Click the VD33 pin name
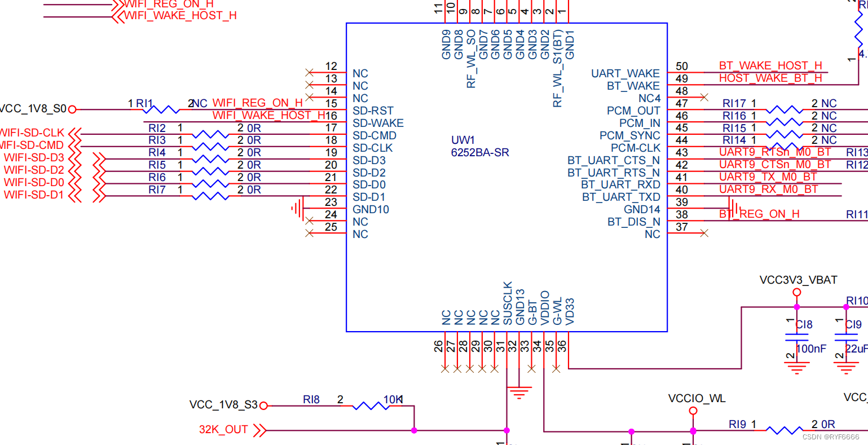The width and height of the screenshot is (868, 445). coord(570,311)
